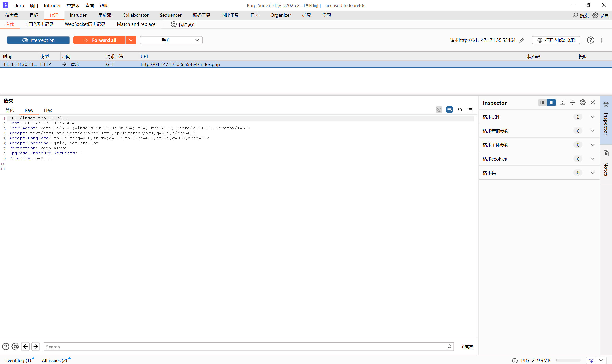Toggle the hide non-printable characters eye icon
The image size is (612, 364).
pyautogui.click(x=439, y=110)
